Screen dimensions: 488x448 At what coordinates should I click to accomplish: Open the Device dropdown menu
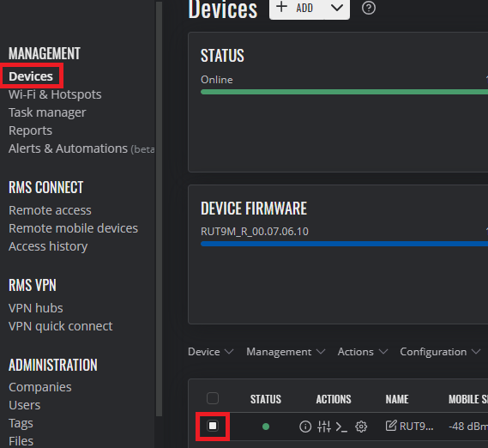point(211,352)
